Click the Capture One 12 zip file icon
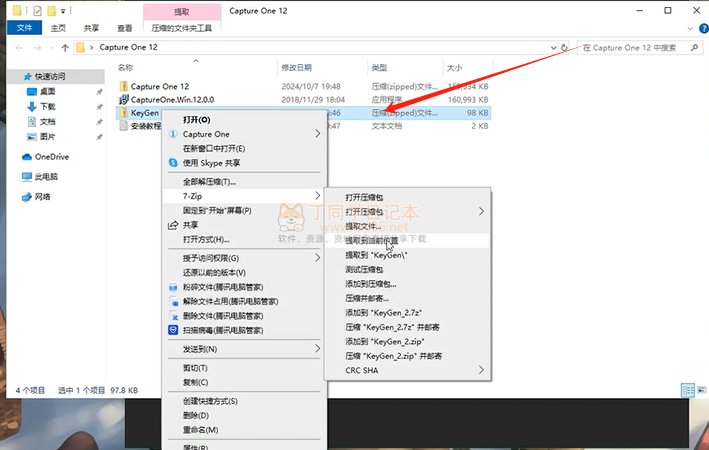The width and height of the screenshot is (709, 450). click(x=123, y=86)
